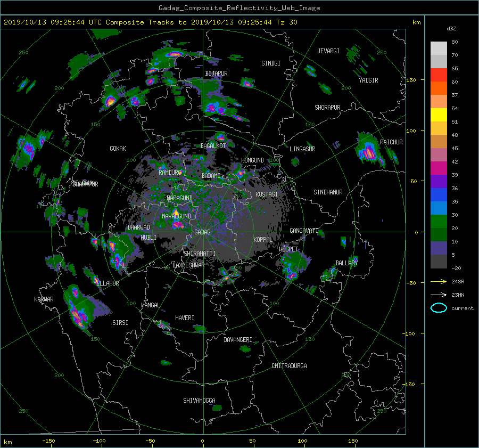Click the 'SHIRAHATTI' city label

click(200, 254)
